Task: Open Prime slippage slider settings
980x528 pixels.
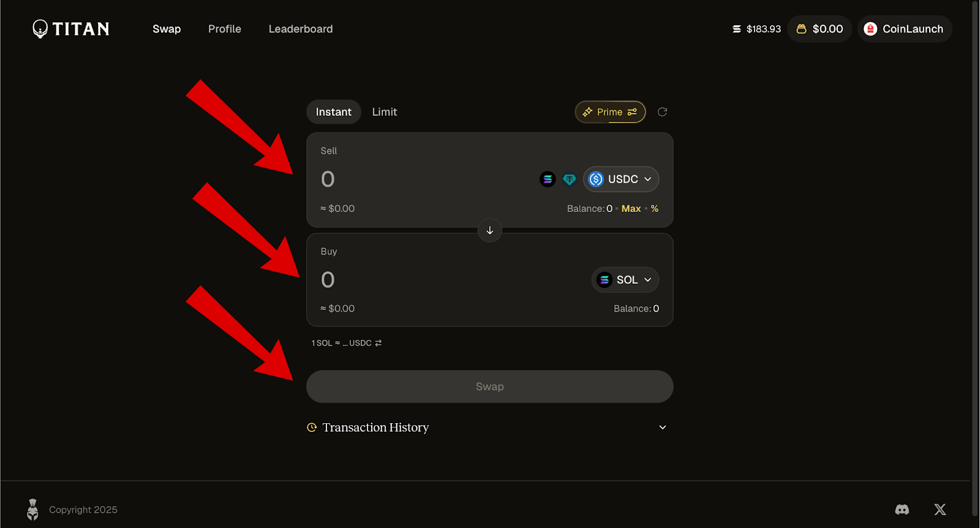Action: click(633, 111)
